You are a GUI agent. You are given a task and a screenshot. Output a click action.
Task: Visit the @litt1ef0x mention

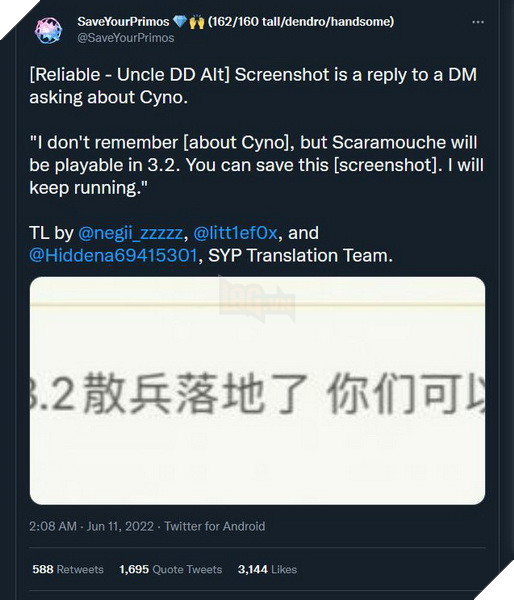click(x=235, y=233)
